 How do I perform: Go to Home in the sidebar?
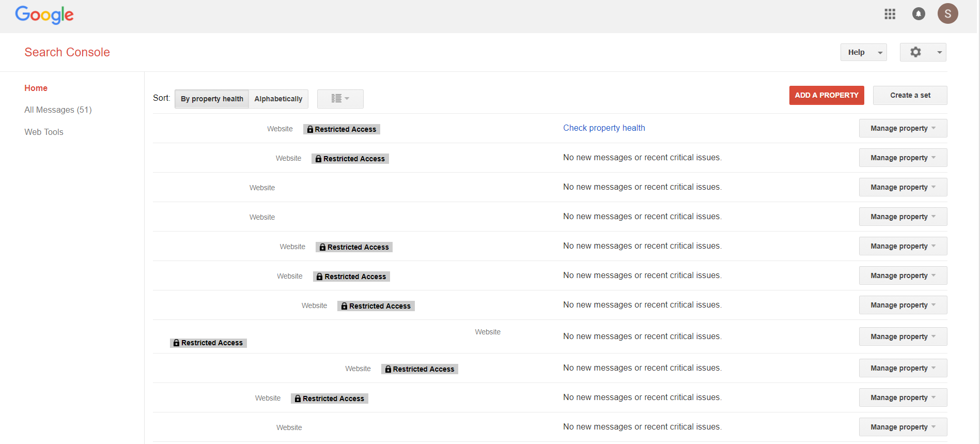pyautogui.click(x=36, y=88)
